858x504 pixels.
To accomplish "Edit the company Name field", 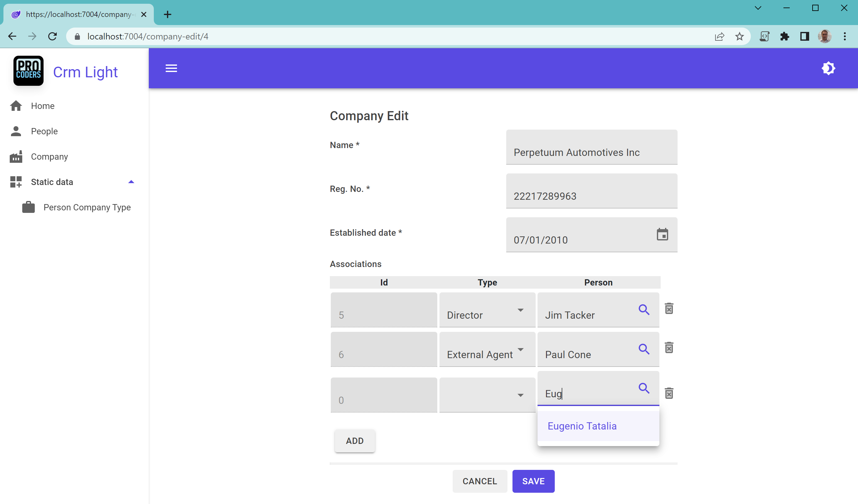I will (x=591, y=147).
